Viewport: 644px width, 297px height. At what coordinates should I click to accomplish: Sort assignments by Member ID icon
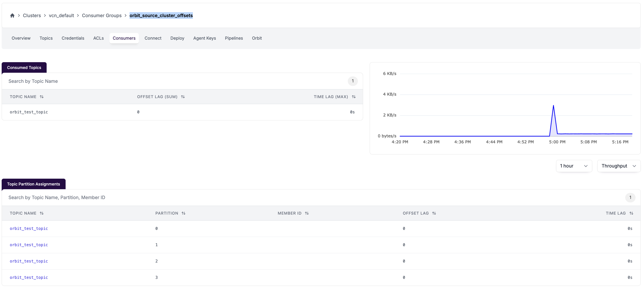307,213
